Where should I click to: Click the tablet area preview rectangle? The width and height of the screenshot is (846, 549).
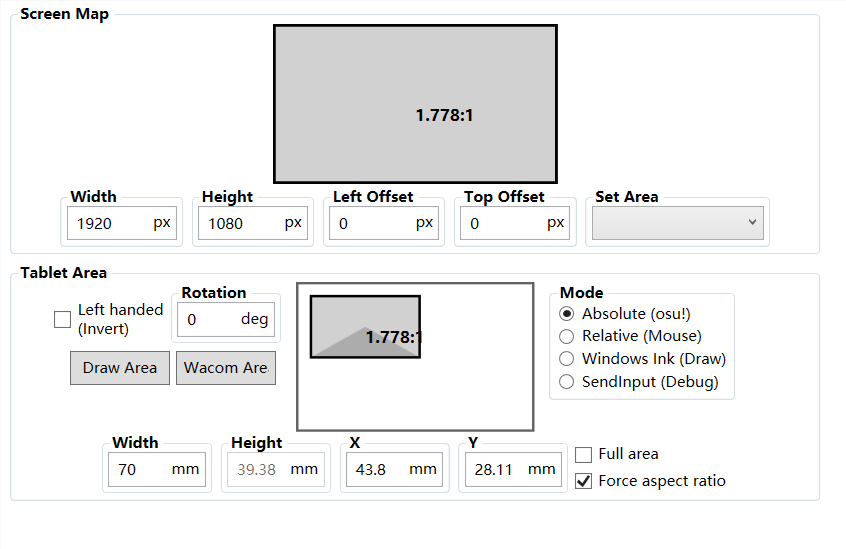click(x=365, y=326)
